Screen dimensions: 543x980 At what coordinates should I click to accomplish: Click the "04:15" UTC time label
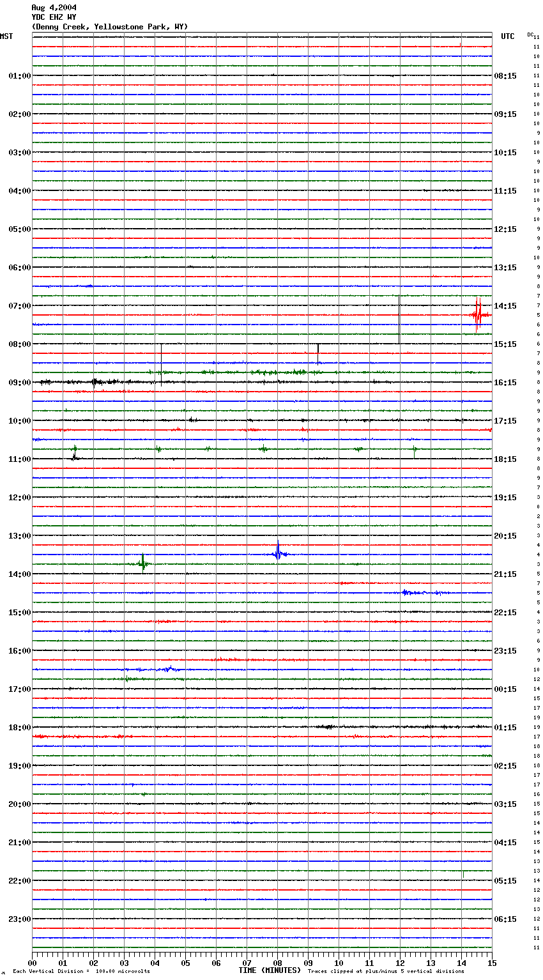pos(505,843)
